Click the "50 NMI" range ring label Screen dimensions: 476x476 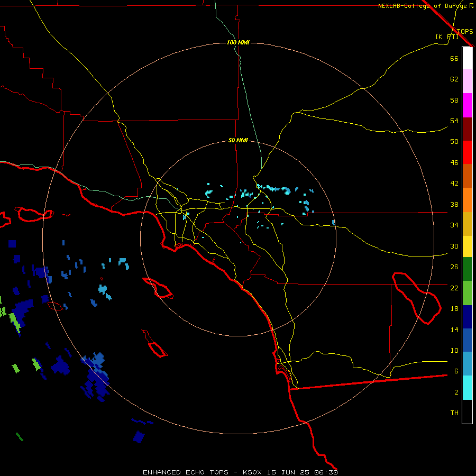(x=238, y=140)
